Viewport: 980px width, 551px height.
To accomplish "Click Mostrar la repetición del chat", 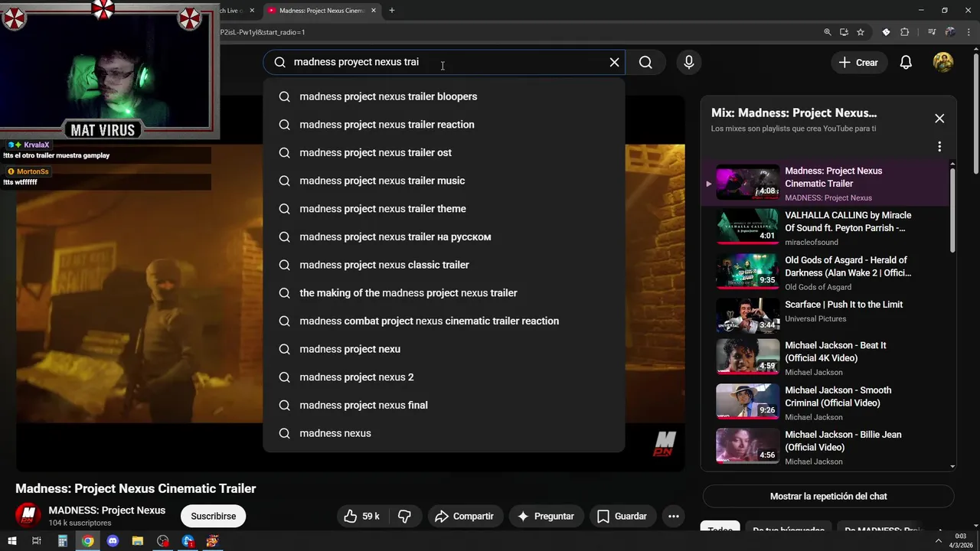I will (x=828, y=496).
